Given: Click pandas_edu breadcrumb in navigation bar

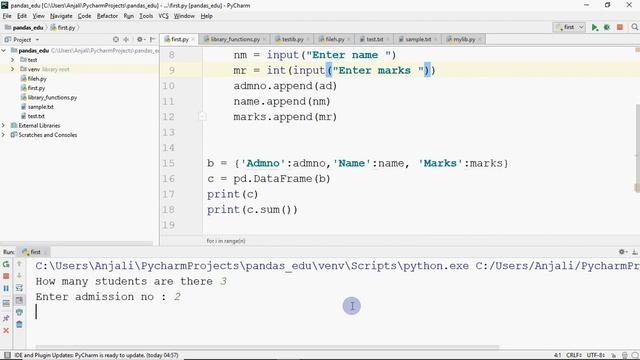Looking at the screenshot, I should pos(28,27).
